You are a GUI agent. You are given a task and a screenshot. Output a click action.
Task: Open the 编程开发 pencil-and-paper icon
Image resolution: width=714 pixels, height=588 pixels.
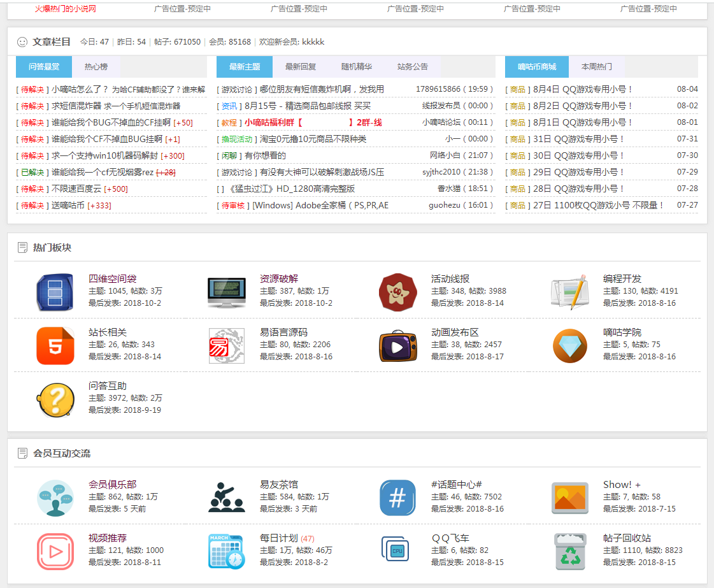coord(569,292)
